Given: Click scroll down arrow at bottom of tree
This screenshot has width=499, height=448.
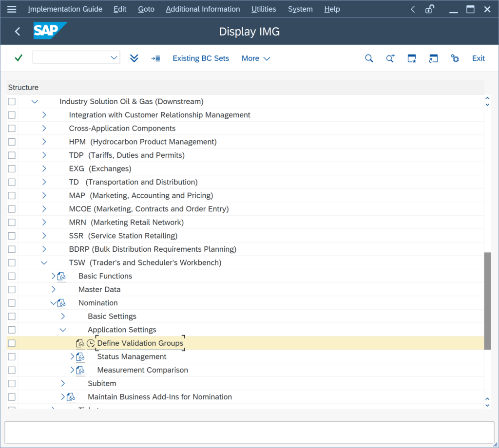Looking at the screenshot, I should click(x=487, y=405).
